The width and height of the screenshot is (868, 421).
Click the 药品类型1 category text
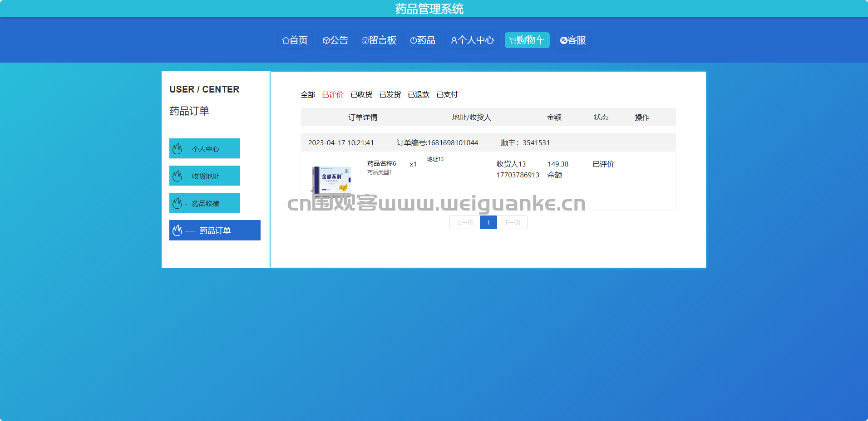point(380,172)
